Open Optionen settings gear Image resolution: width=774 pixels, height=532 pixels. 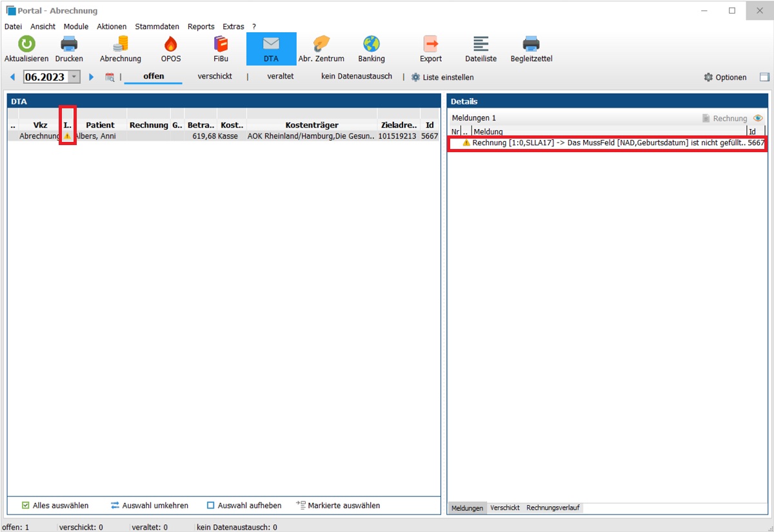point(725,77)
